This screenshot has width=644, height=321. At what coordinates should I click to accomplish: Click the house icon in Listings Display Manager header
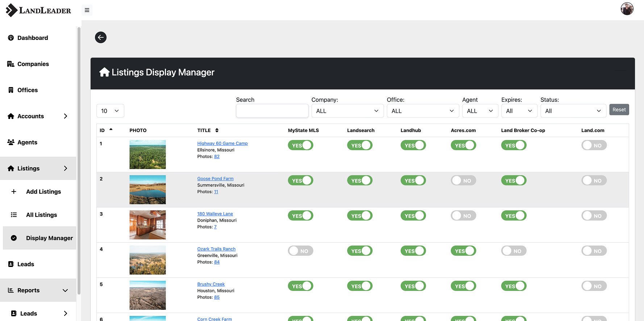pos(104,72)
